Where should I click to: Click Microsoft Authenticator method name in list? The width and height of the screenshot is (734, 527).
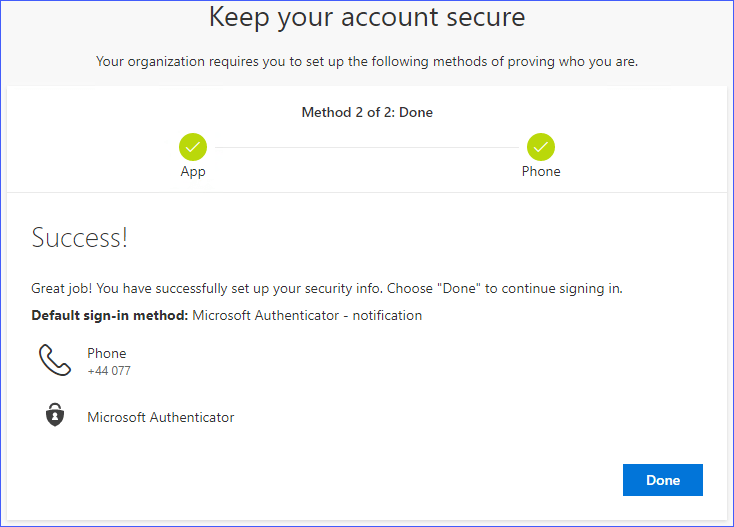[161, 417]
